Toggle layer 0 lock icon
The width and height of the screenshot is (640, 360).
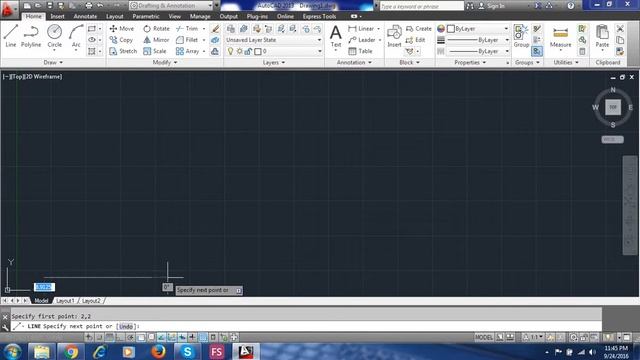tap(248, 51)
